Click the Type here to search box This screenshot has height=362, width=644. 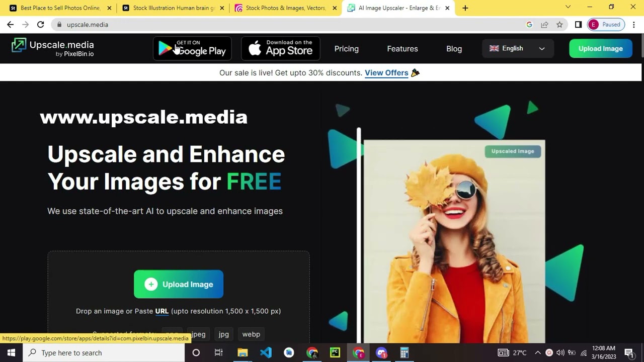[x=103, y=353]
